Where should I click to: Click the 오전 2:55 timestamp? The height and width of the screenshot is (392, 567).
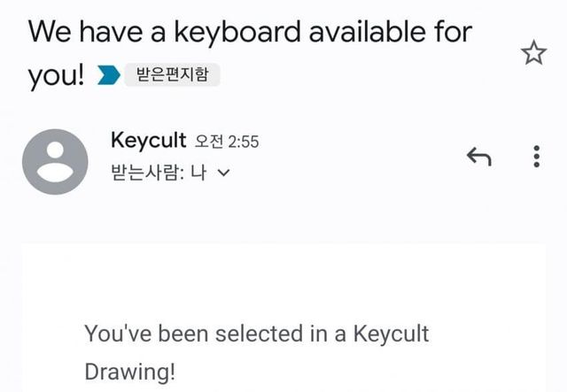[226, 142]
